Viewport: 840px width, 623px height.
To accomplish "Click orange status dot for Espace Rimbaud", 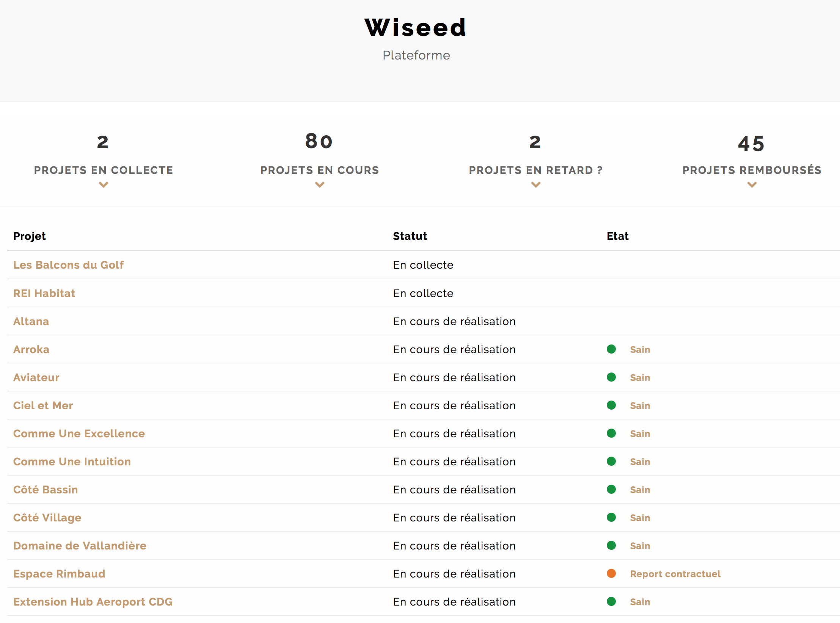I will coord(611,573).
